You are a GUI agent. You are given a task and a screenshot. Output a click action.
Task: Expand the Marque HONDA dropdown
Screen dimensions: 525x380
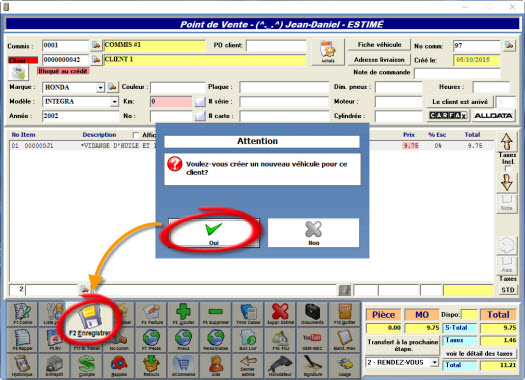click(x=100, y=87)
